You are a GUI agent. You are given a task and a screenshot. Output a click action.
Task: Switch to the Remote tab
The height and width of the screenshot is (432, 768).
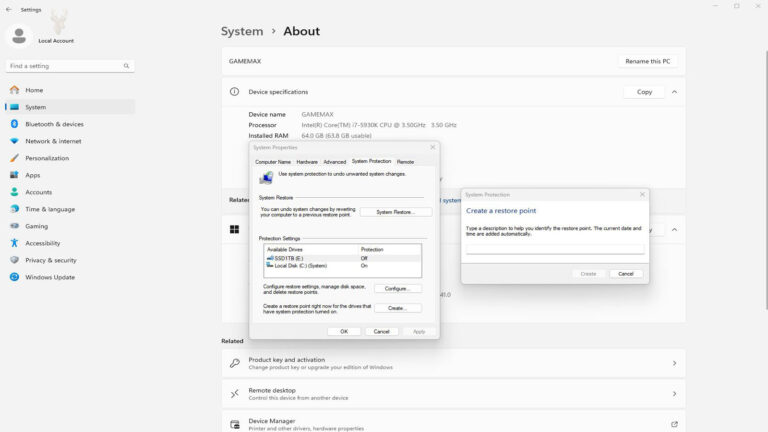405,162
